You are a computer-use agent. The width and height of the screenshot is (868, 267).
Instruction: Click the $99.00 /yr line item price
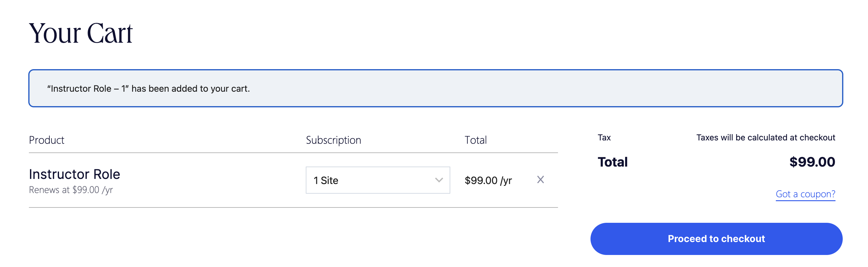click(x=488, y=180)
